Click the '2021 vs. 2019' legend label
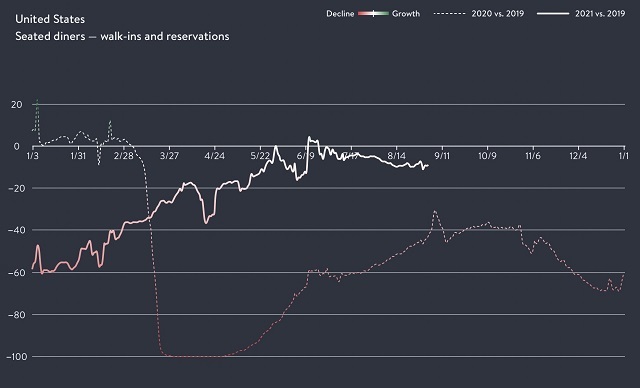 600,13
